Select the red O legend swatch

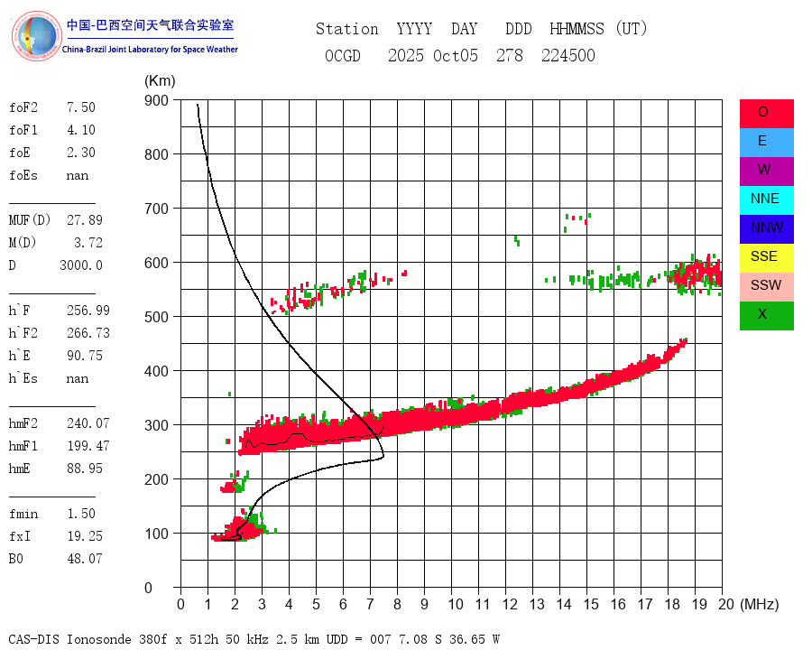coord(766,114)
